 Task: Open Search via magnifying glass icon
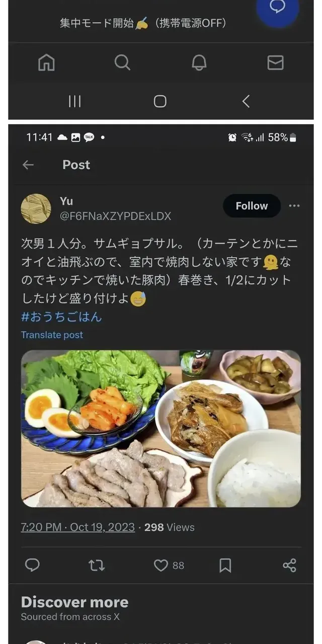pyautogui.click(x=122, y=62)
